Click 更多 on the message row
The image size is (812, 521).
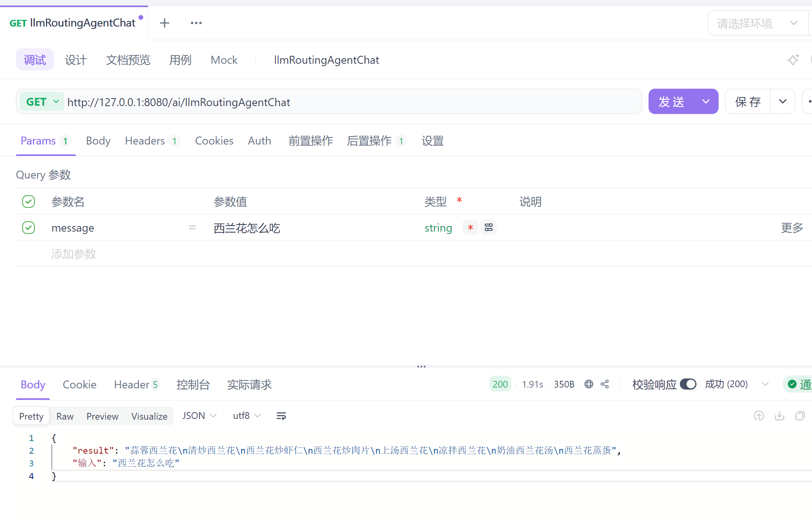click(792, 228)
